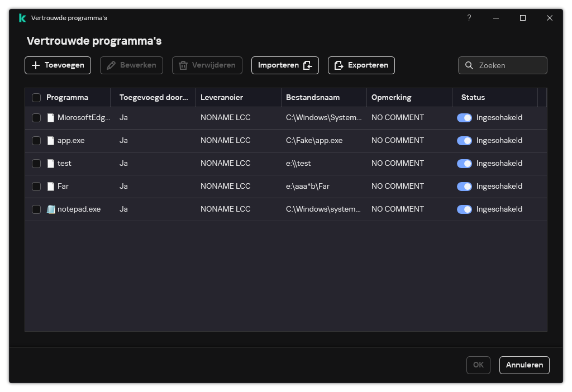
Task: Click the app.exe document icon
Action: [x=51, y=141]
